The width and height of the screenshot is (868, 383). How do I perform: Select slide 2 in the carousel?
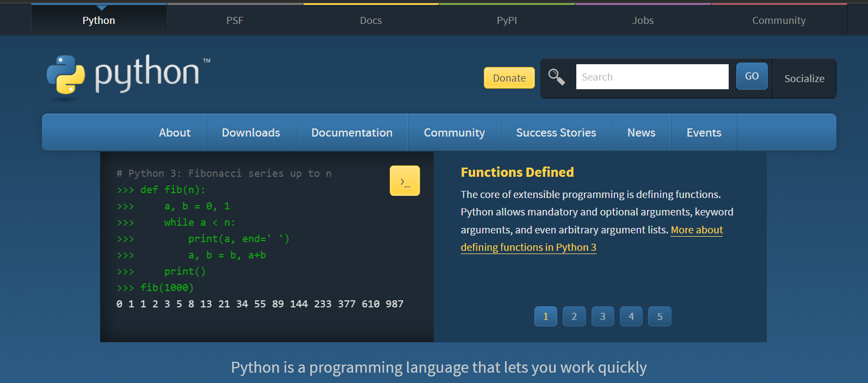click(574, 317)
